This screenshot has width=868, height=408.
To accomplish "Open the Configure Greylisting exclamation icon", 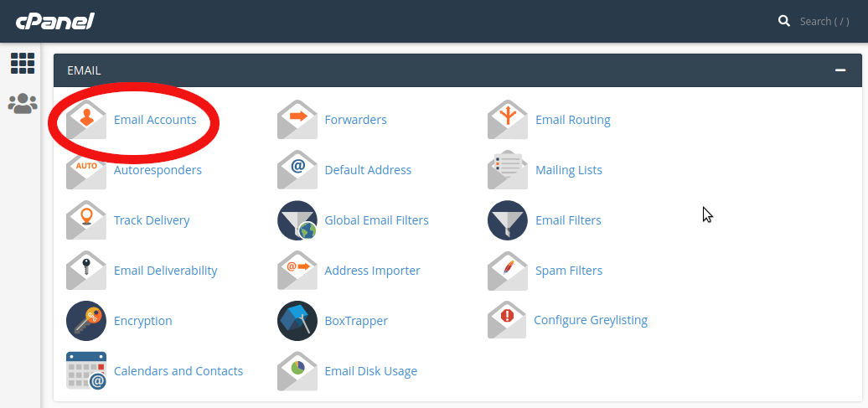I will pyautogui.click(x=507, y=320).
